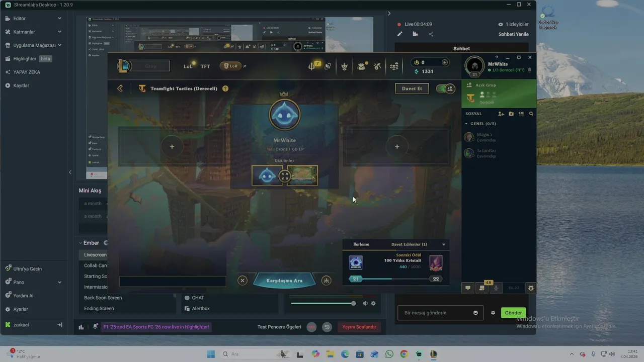The image size is (644, 362).
Task: Search friends in the SOSYAL panel
Action: click(x=531, y=114)
